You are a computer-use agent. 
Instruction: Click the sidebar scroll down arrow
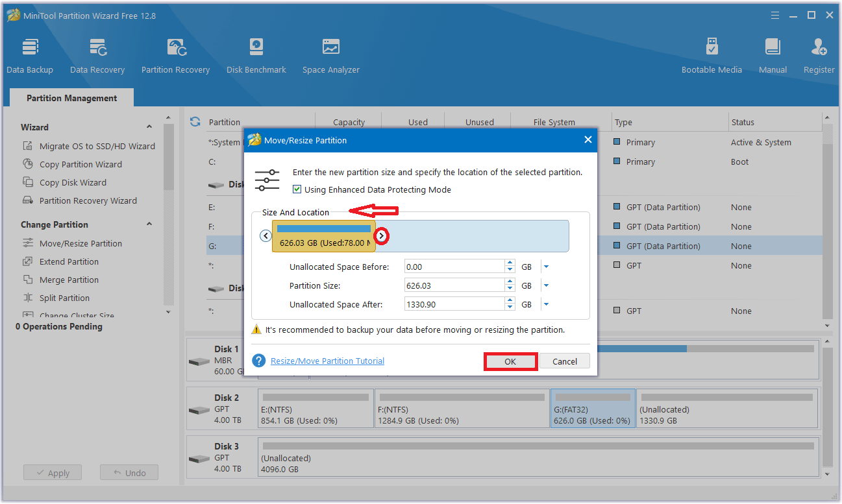click(169, 312)
